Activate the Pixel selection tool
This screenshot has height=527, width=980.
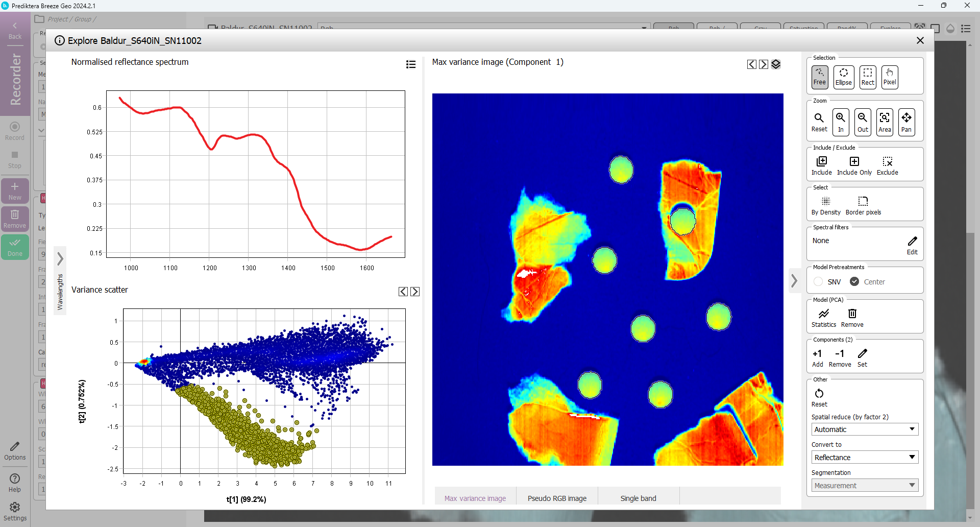(x=889, y=77)
